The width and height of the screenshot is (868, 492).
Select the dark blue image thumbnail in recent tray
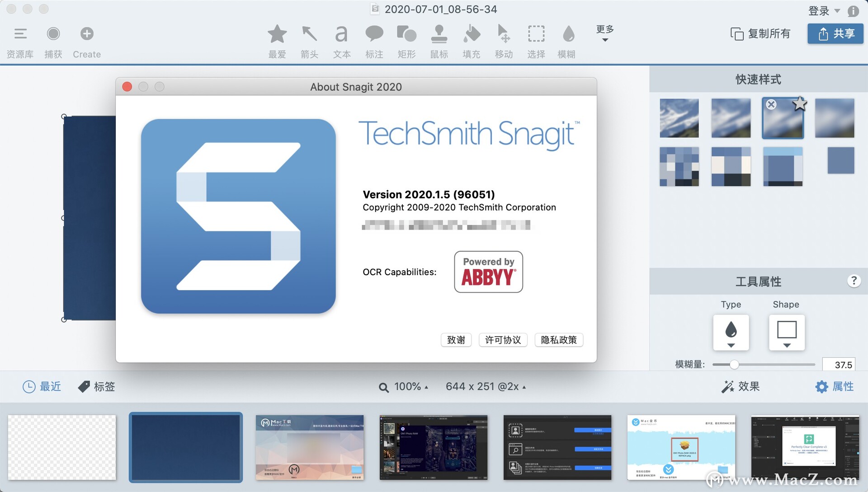[186, 447]
